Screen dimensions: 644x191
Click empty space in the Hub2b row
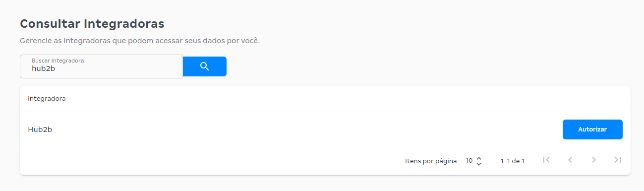[307, 129]
